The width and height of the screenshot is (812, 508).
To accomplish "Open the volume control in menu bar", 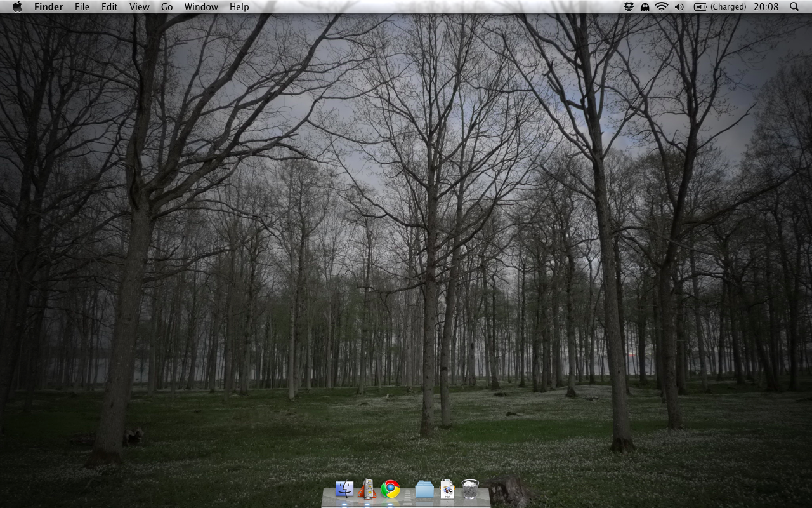I will [x=679, y=6].
